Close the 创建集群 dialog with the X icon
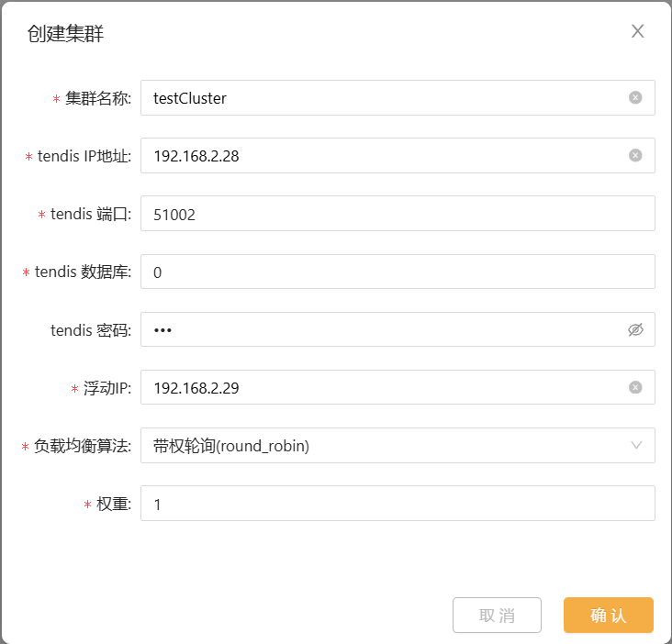672x644 pixels. coord(638,31)
